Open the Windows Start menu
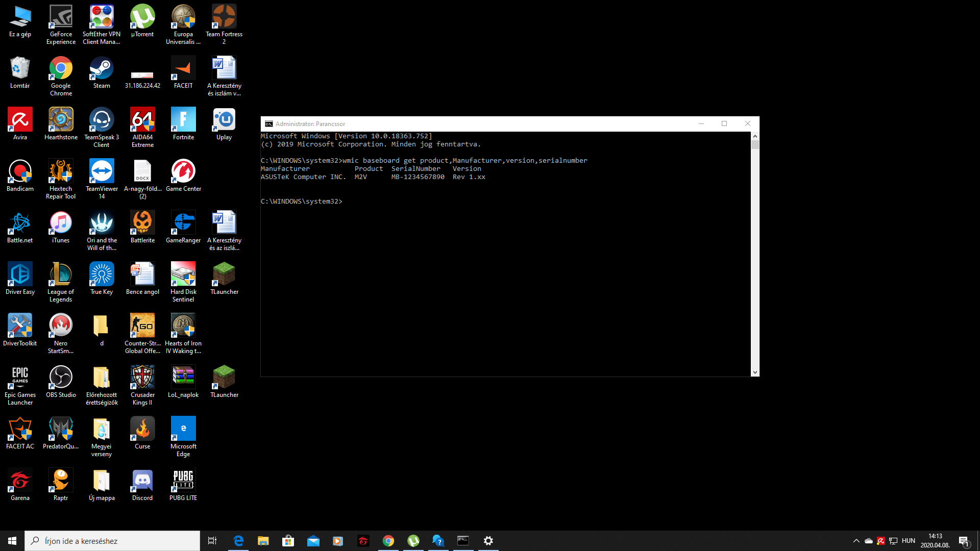 point(12,541)
